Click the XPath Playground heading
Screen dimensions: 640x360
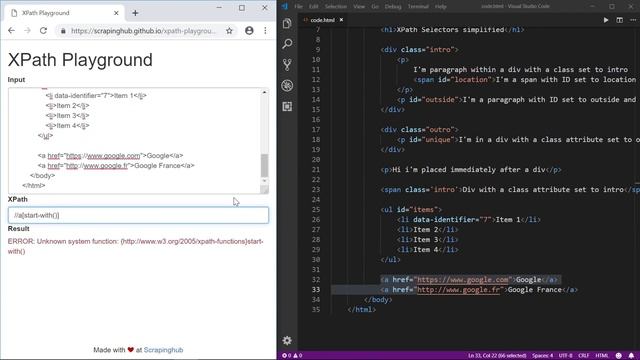[x=80, y=60]
